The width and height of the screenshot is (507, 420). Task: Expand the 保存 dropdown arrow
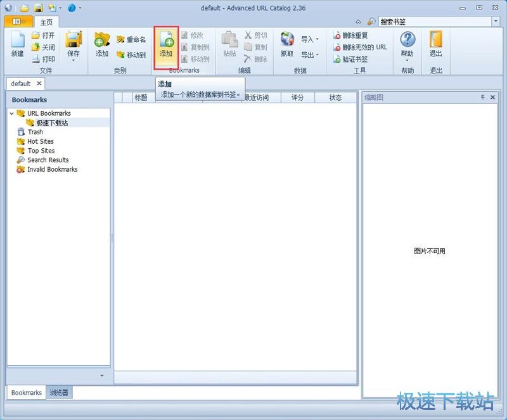[x=74, y=60]
